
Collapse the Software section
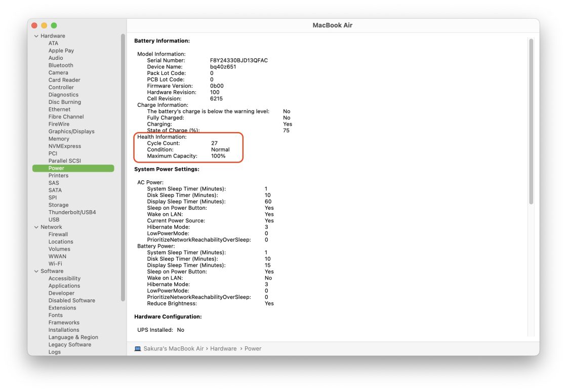click(36, 271)
